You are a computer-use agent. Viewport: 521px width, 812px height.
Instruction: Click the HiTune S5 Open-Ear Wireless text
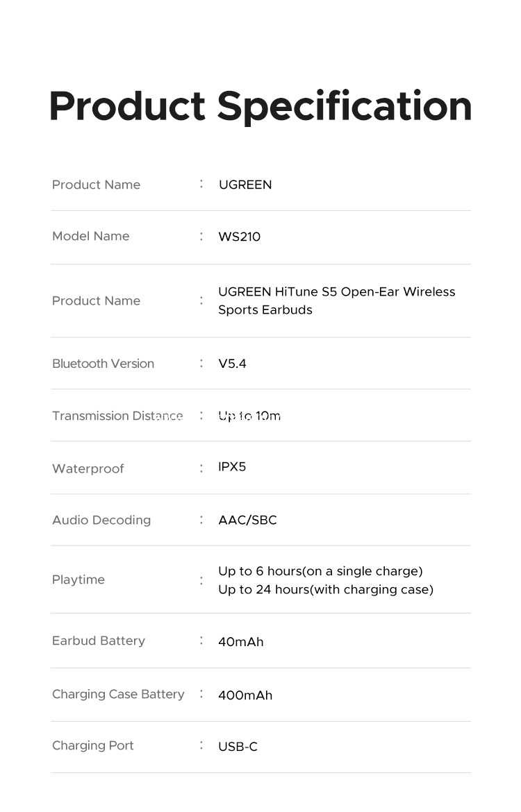point(337,292)
